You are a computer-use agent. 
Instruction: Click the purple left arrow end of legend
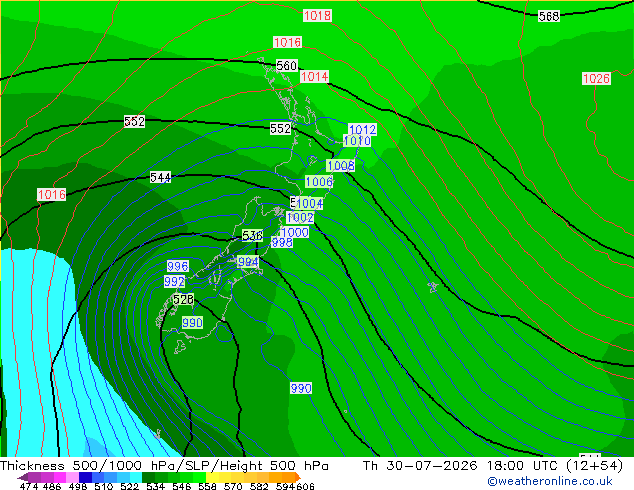point(23,477)
